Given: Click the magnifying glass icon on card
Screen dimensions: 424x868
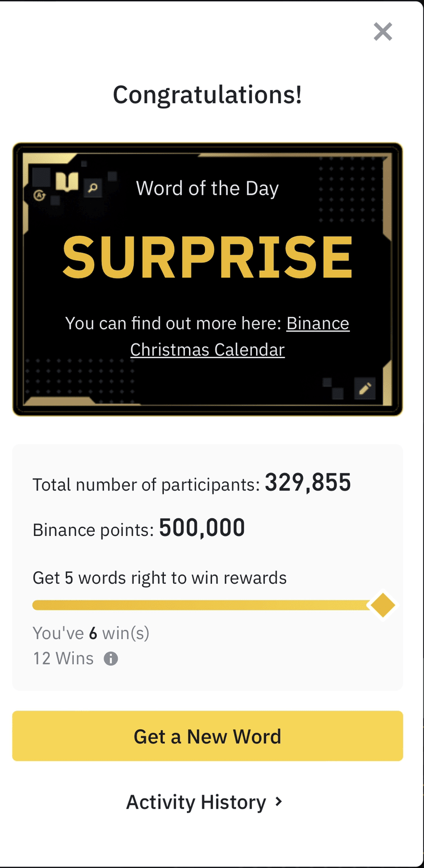Looking at the screenshot, I should [93, 188].
